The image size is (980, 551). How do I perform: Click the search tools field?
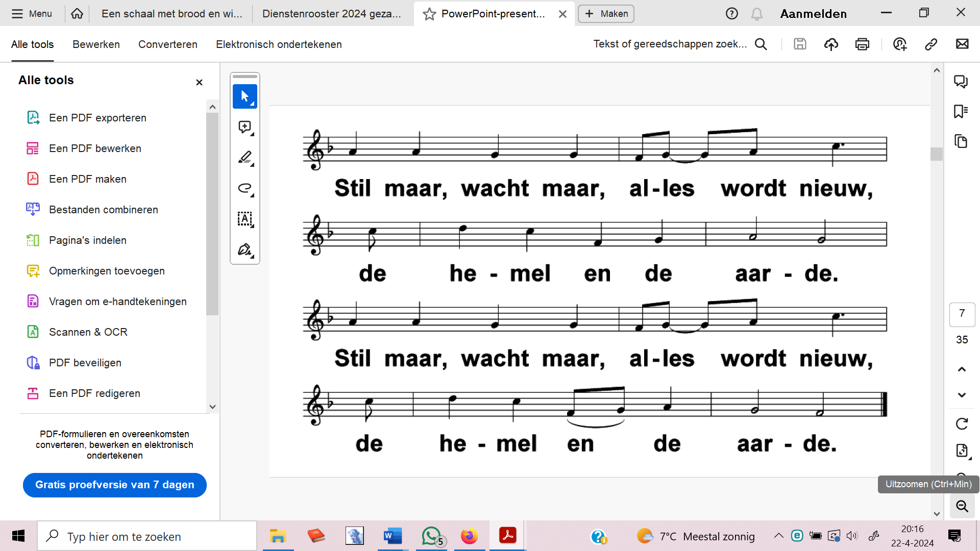tap(680, 44)
